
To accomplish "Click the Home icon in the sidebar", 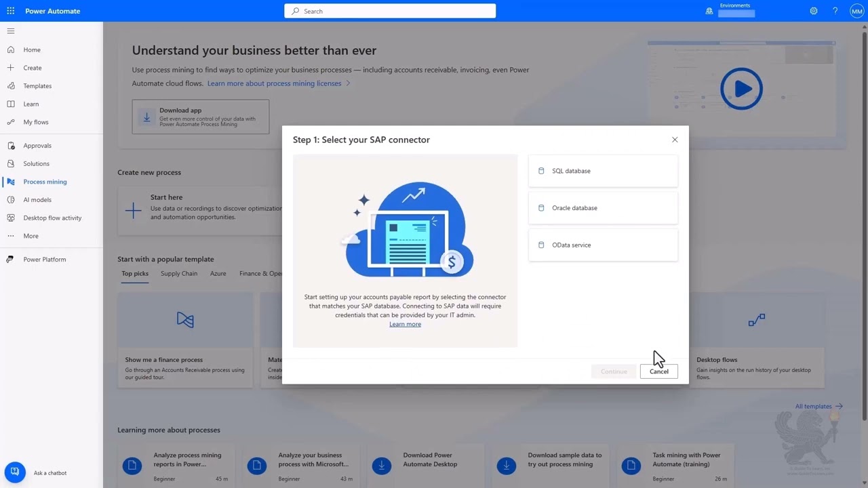I will pyautogui.click(x=10, y=49).
